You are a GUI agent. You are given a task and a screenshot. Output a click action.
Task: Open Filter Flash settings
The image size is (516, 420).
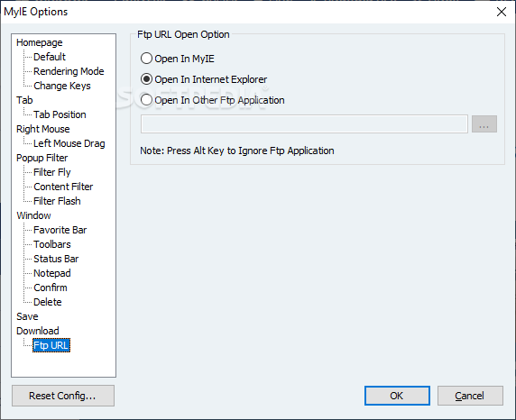point(57,201)
